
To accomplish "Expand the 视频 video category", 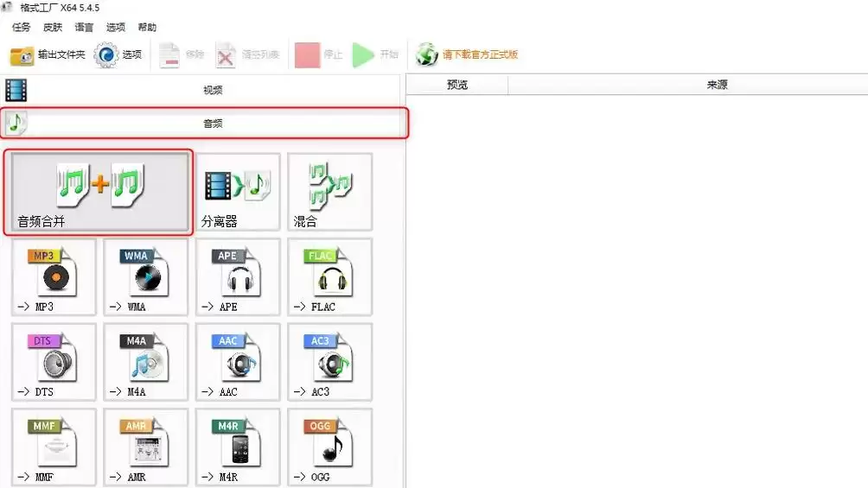I will 201,90.
